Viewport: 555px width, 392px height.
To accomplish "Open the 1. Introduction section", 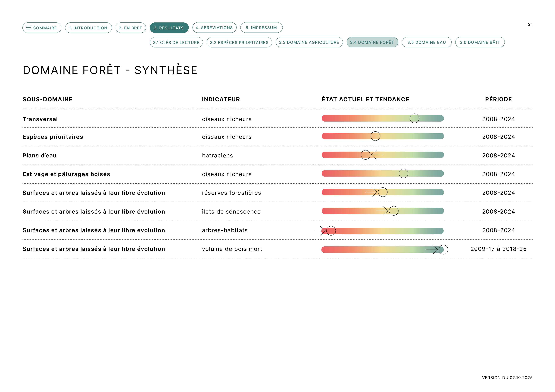I will 88,28.
